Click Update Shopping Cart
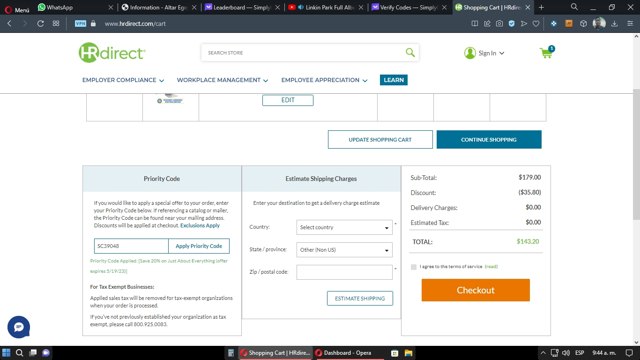Image resolution: width=640 pixels, height=360 pixels. (x=380, y=140)
